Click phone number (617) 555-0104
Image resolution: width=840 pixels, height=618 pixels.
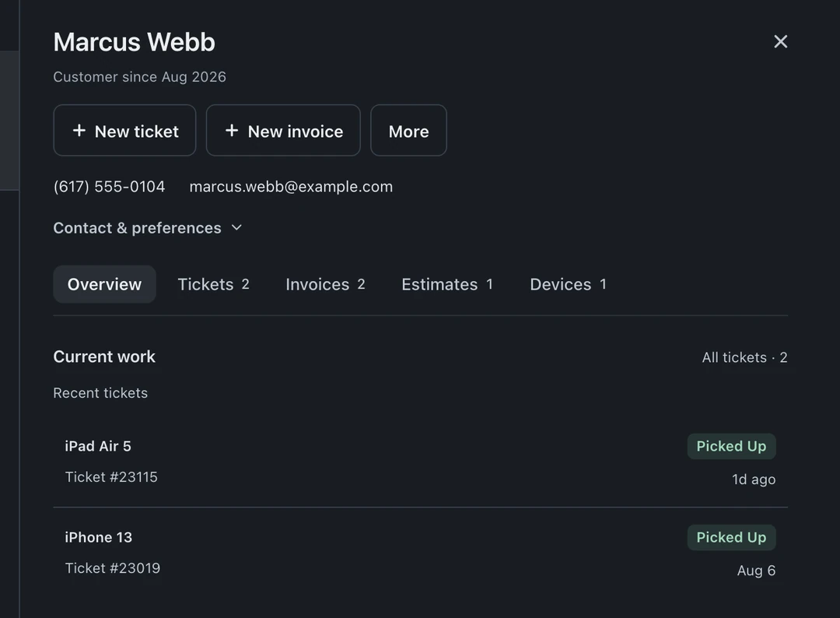click(110, 187)
